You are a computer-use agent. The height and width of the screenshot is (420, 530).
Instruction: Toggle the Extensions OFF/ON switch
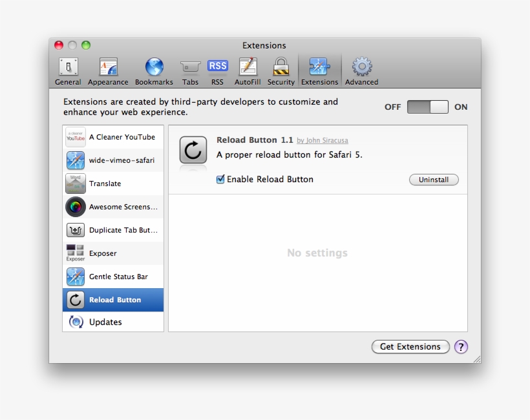click(428, 107)
